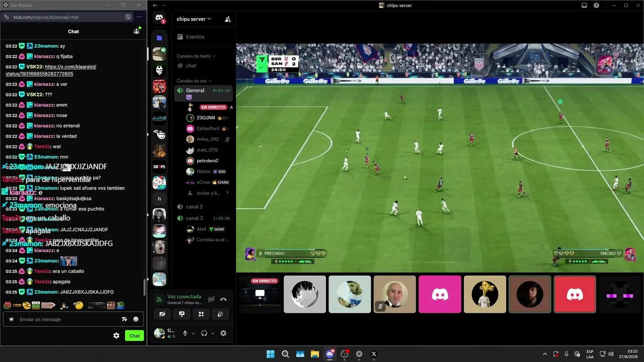
Task: Join the canal 2 voice channel
Action: click(203, 207)
